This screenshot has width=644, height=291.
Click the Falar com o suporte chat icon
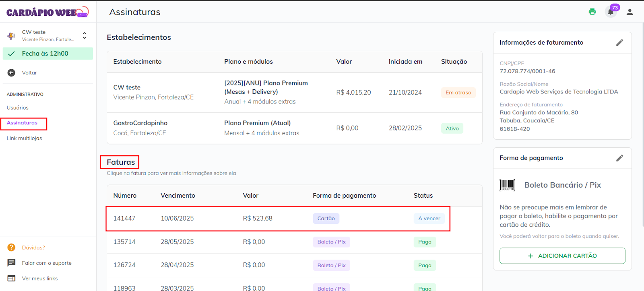click(x=11, y=263)
